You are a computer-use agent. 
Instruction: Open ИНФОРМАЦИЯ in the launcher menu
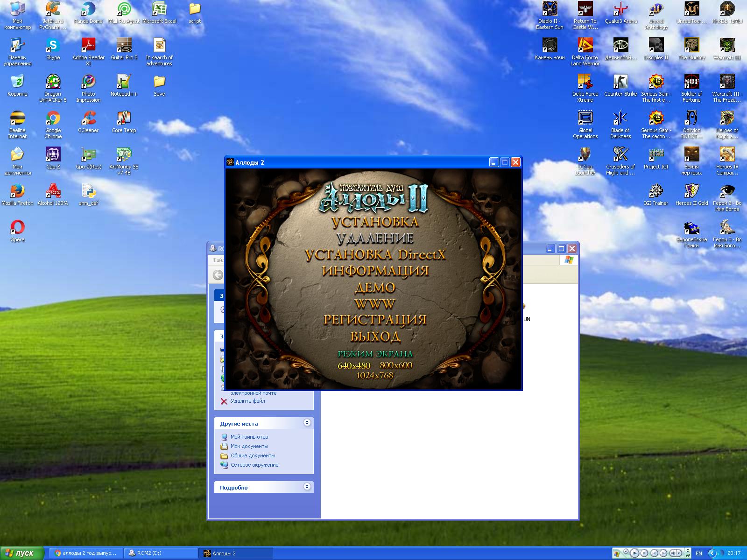tap(375, 271)
